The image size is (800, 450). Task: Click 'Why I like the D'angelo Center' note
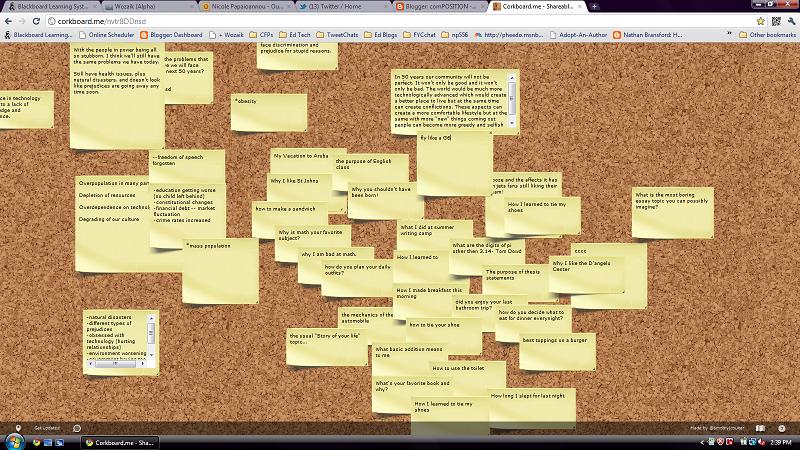[587, 276]
